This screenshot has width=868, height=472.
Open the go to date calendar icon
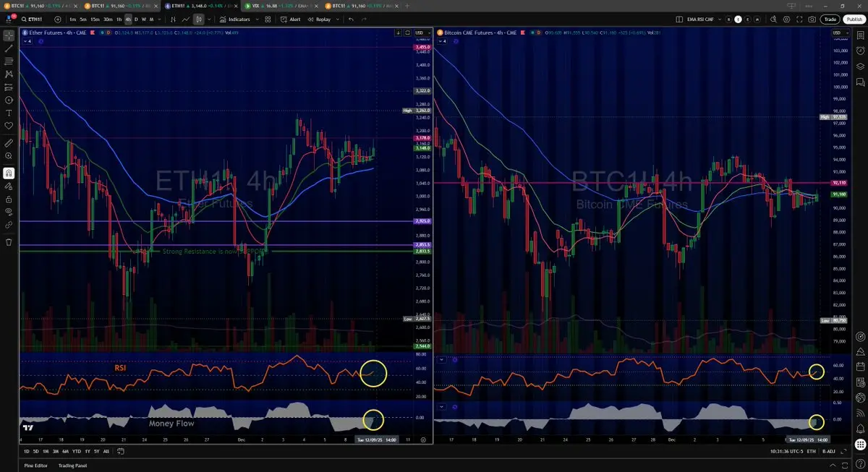coord(120,452)
